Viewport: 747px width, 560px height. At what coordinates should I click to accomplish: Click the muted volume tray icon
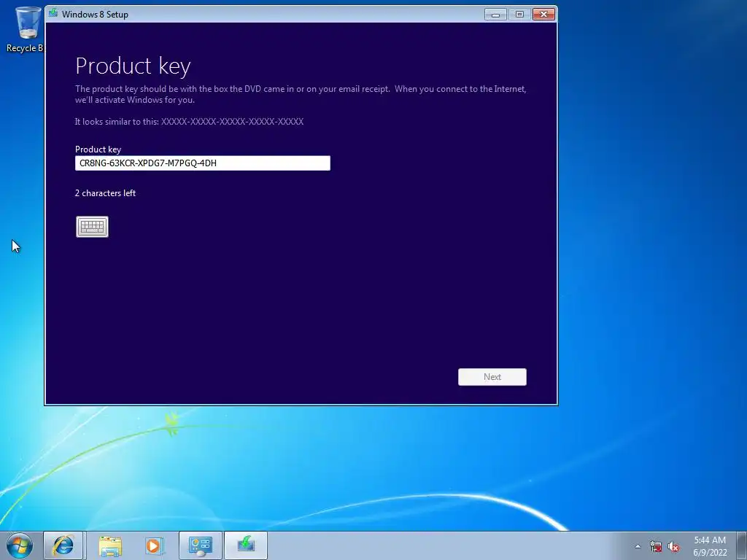[x=673, y=547]
